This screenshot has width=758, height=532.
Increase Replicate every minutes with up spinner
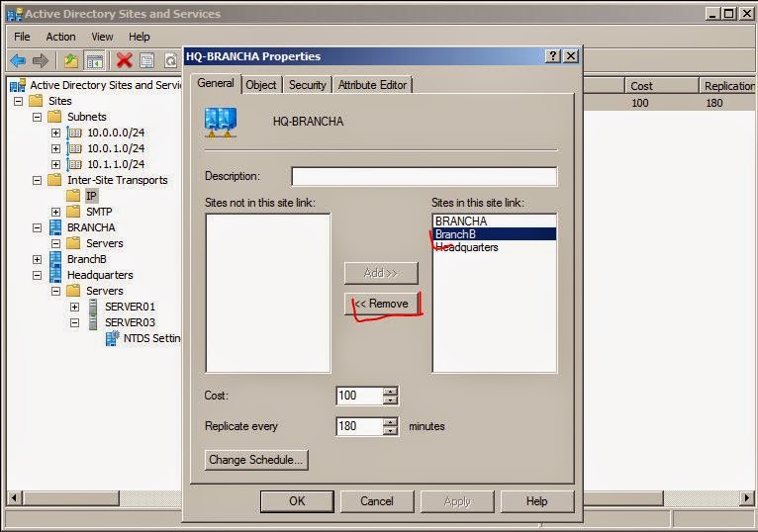(x=390, y=422)
